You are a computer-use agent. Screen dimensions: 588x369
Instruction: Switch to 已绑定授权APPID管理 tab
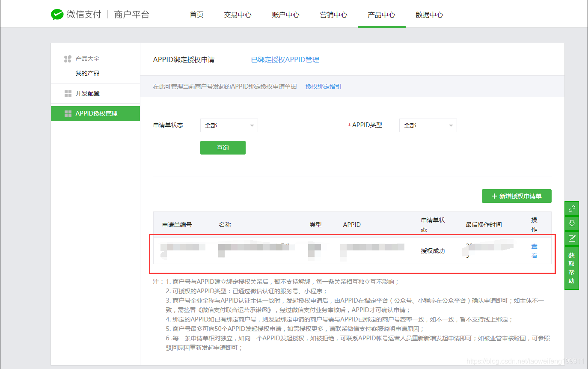pos(285,60)
